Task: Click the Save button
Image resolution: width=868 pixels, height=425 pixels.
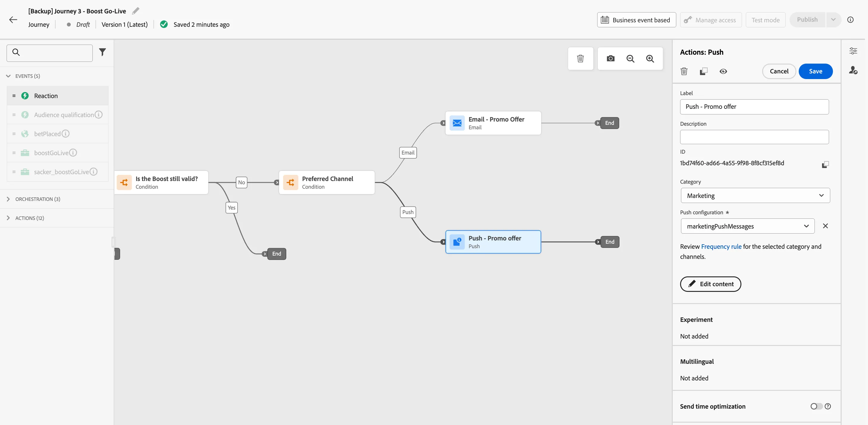Action: [x=815, y=71]
